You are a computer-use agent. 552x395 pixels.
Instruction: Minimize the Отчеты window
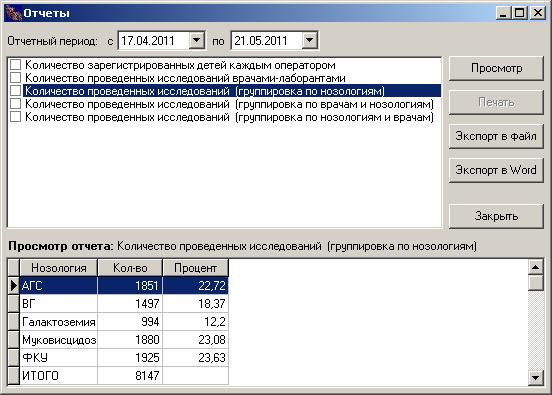point(504,13)
